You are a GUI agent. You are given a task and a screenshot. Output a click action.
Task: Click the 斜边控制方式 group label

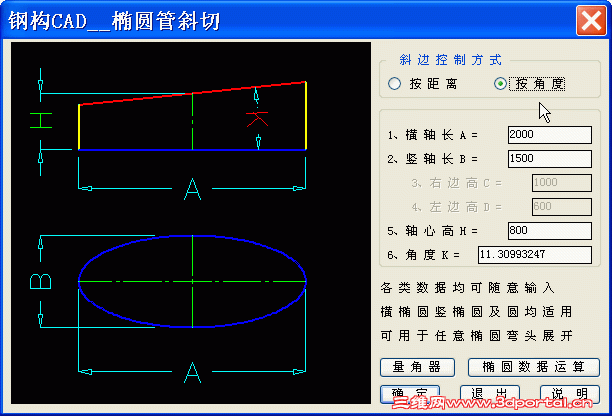[450, 60]
